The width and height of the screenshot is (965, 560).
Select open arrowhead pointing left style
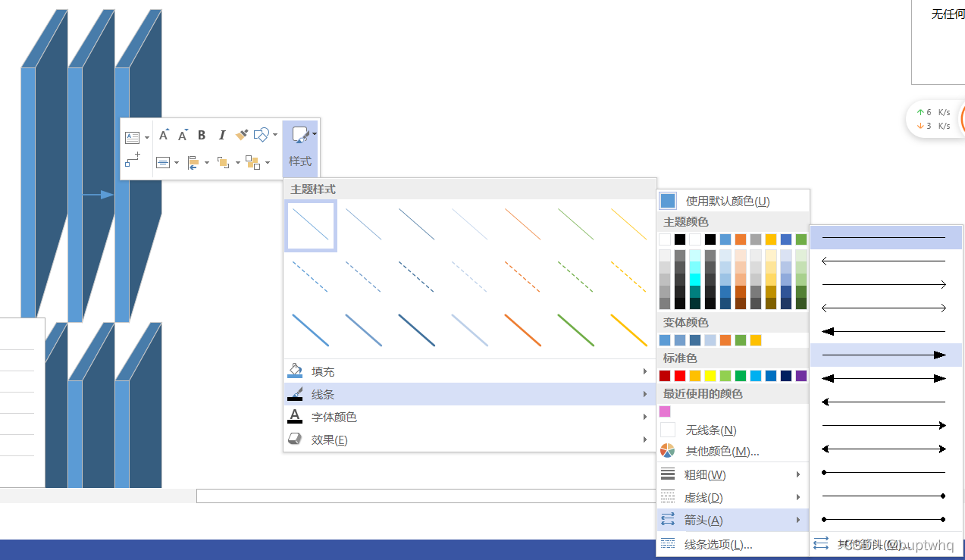[885, 261]
